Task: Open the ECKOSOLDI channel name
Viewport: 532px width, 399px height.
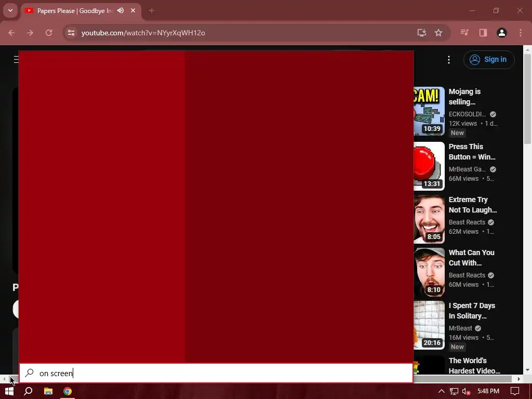Action: 467,114
